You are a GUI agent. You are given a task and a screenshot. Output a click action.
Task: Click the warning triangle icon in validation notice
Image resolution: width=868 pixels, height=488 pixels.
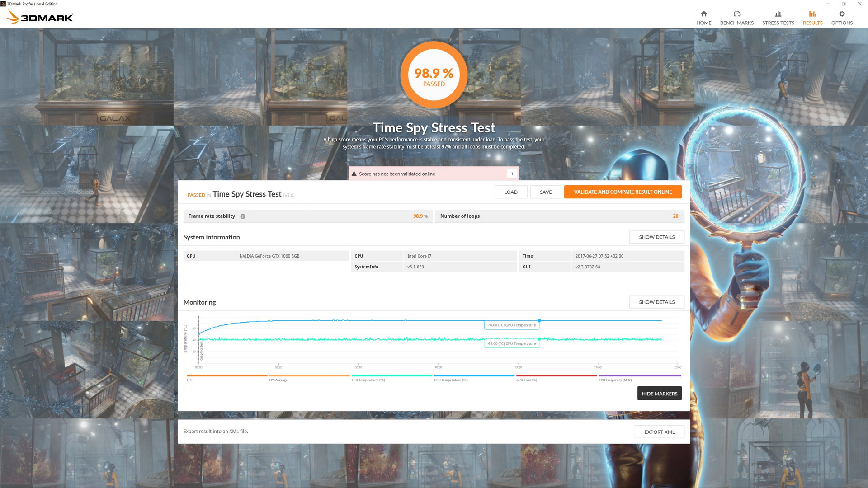tap(354, 174)
